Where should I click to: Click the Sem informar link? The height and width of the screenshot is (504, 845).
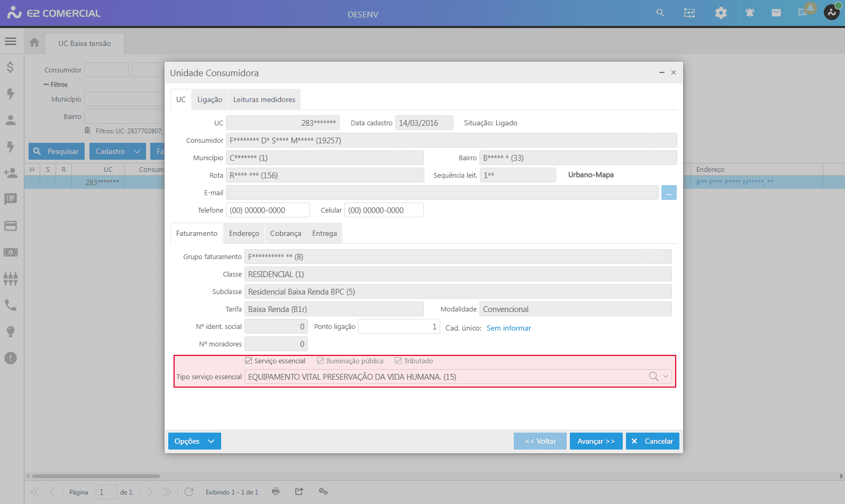point(508,328)
